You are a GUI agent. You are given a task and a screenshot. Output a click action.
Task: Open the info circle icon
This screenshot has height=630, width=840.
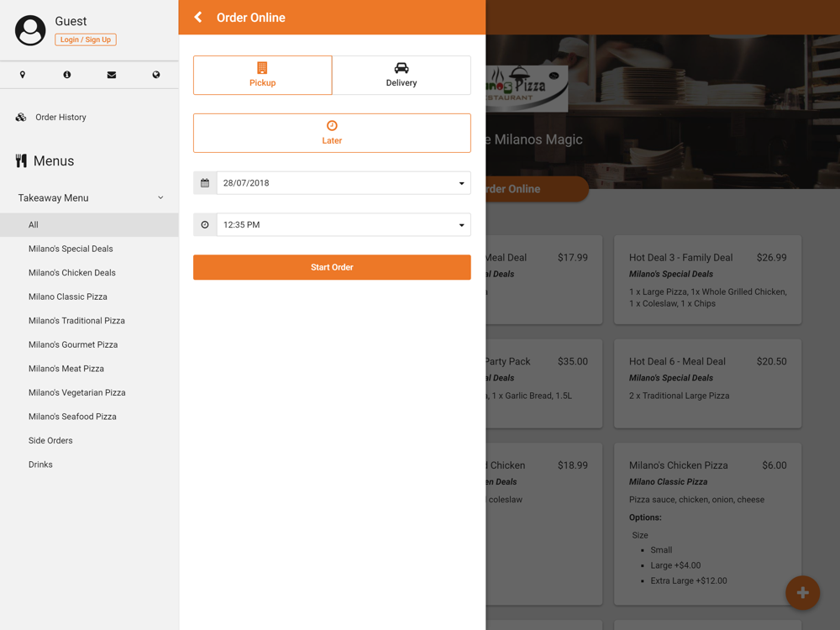pos(67,75)
